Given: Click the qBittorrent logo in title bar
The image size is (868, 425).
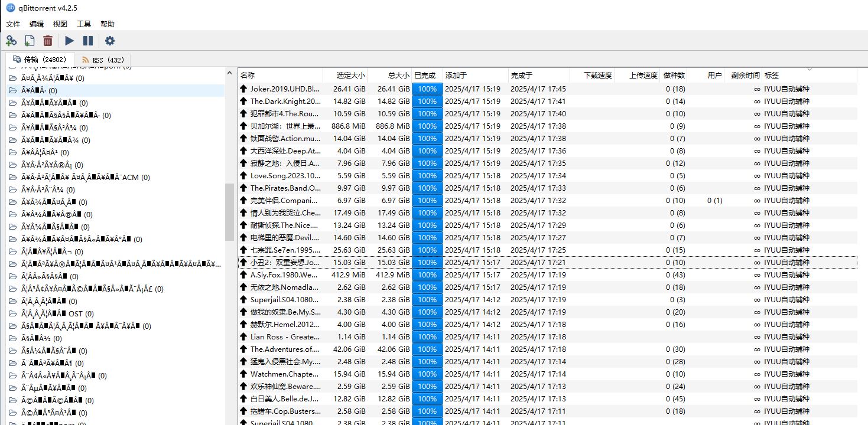Looking at the screenshot, I should (x=10, y=8).
